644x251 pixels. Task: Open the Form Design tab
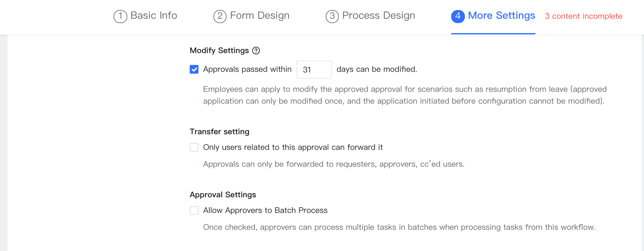pyautogui.click(x=259, y=15)
